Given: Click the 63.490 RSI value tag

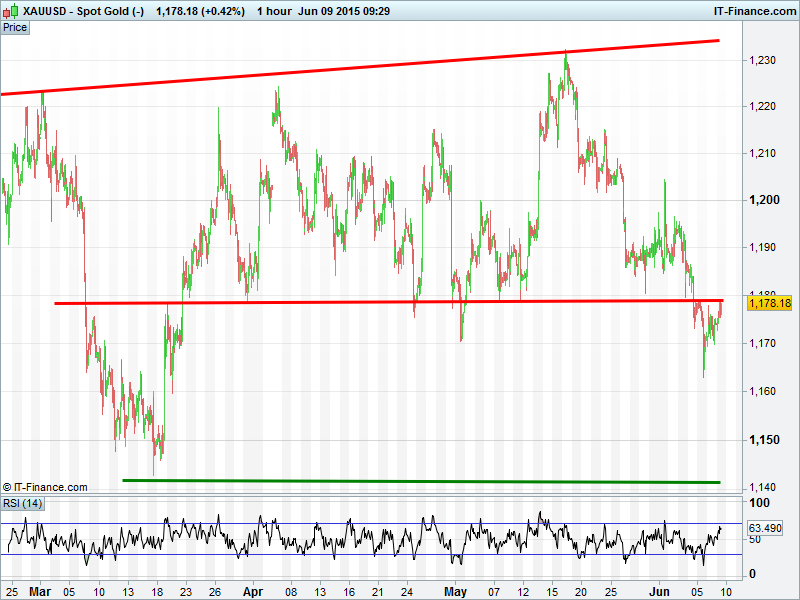Looking at the screenshot, I should [x=765, y=527].
